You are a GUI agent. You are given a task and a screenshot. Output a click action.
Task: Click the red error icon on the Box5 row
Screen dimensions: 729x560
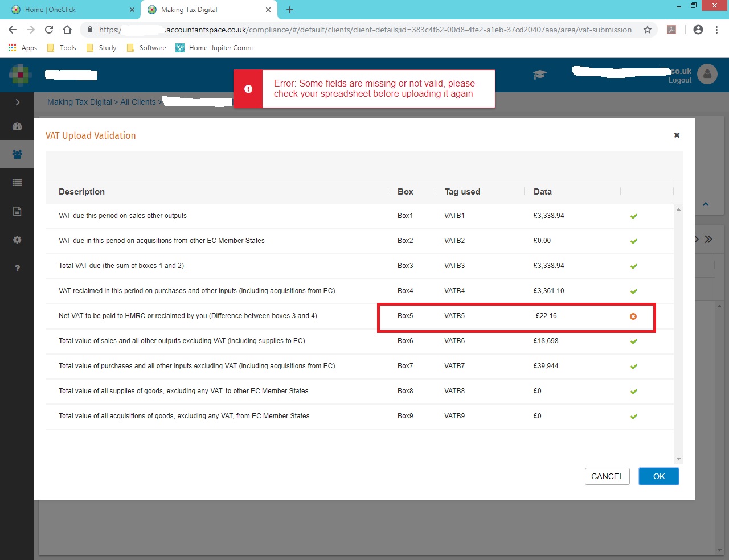633,316
